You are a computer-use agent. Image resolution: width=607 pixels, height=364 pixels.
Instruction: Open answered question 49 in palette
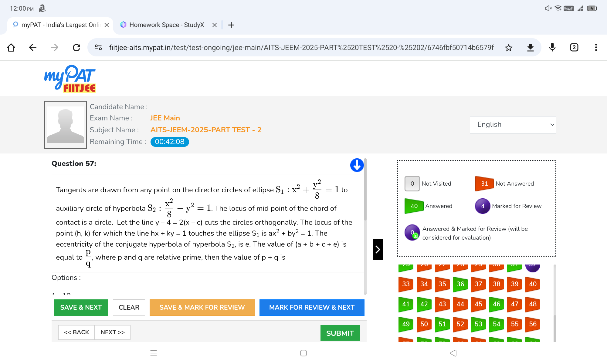pos(406,324)
